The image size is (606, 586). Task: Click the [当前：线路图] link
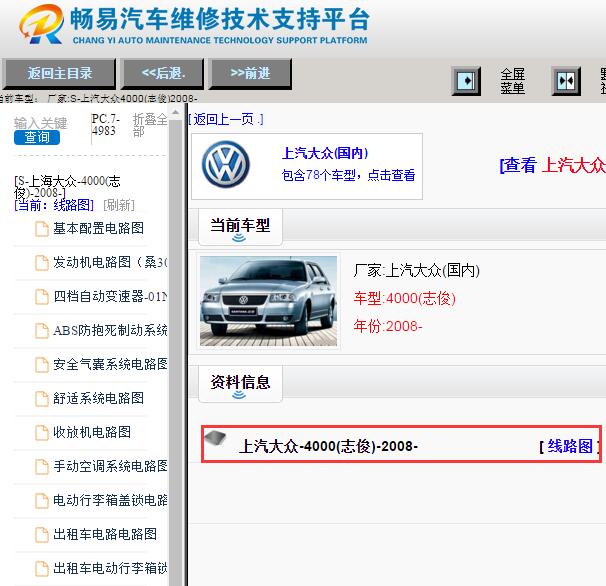tap(54, 205)
